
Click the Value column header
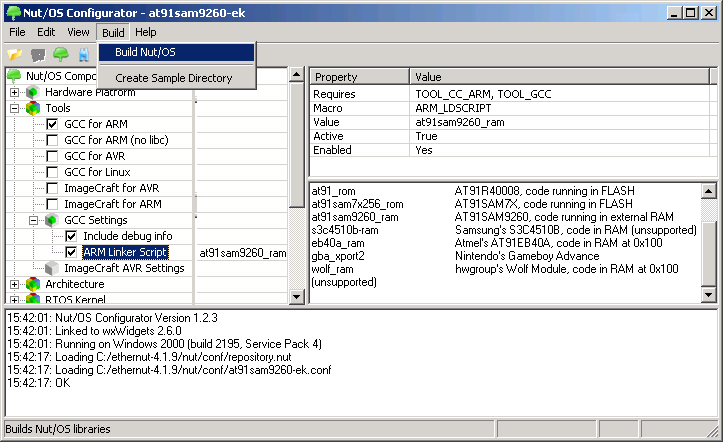(559, 77)
